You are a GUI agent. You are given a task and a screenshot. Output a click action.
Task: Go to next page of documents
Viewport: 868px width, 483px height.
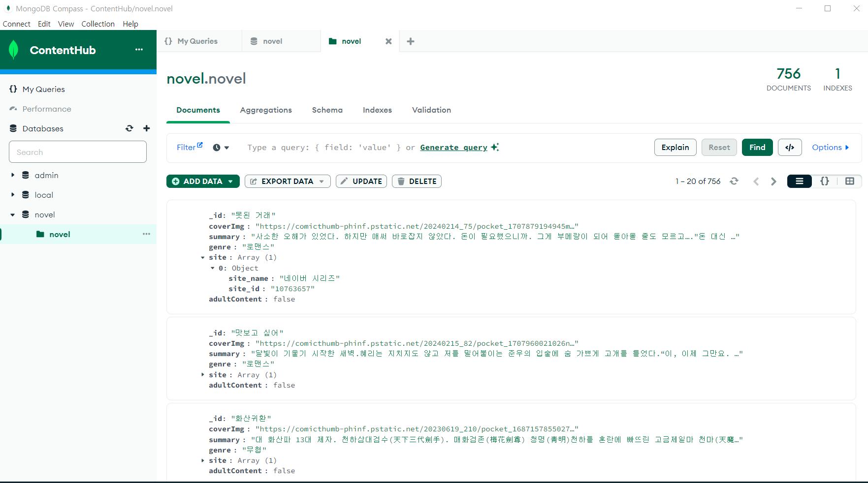[x=773, y=181]
